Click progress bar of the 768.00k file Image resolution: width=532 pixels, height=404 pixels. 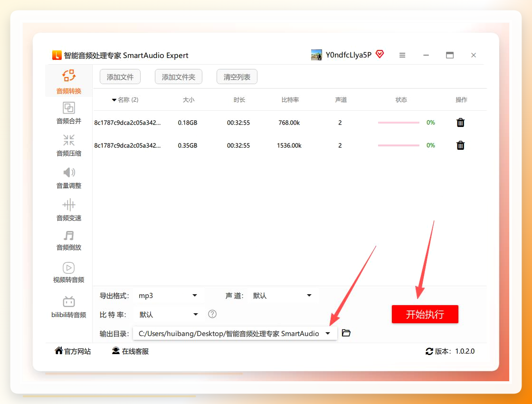[399, 123]
